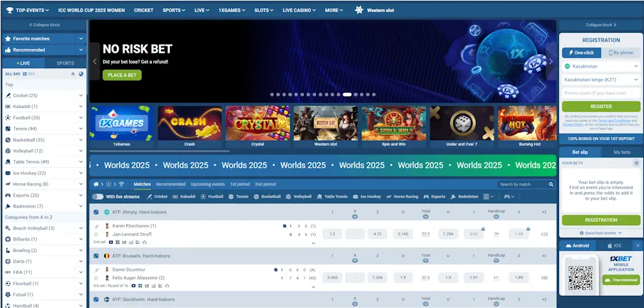Click live stream icon under Khachanov match
Image resolution: width=644 pixels, height=308 pixels.
point(111,242)
